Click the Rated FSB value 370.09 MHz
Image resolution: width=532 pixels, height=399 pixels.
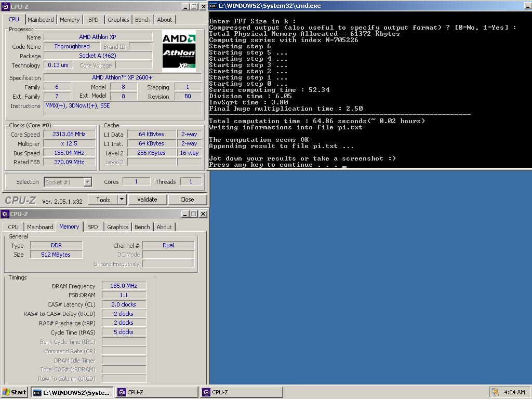click(69, 162)
